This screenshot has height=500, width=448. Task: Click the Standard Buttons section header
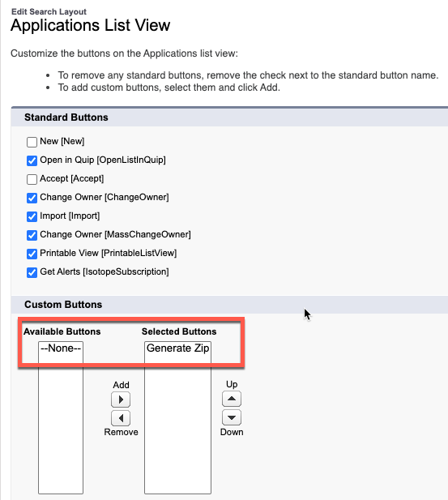66,118
